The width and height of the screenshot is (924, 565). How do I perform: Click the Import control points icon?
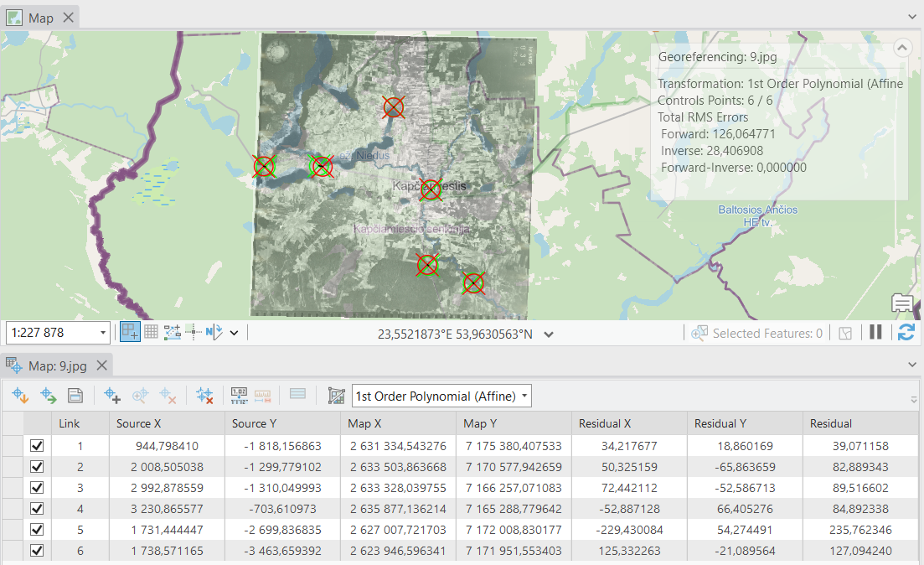(21, 396)
